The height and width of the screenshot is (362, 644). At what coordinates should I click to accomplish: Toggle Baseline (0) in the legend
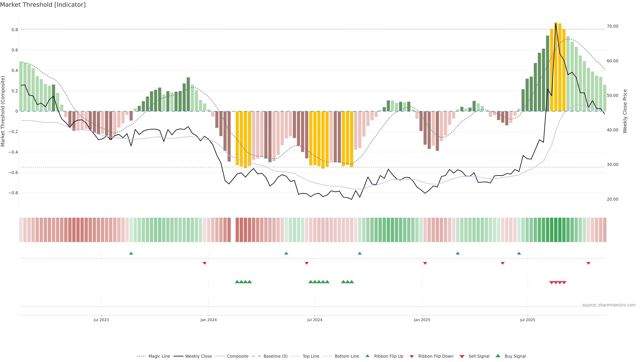pos(275,356)
